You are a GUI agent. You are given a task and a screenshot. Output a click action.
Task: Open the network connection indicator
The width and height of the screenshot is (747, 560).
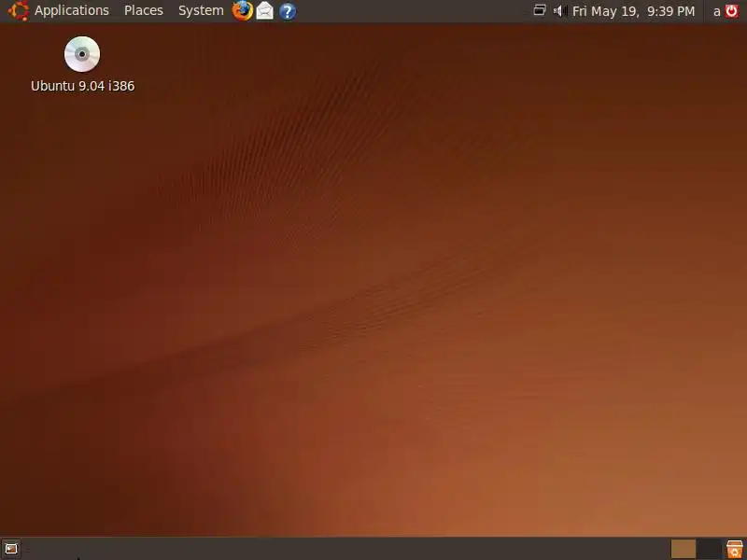[x=540, y=10]
